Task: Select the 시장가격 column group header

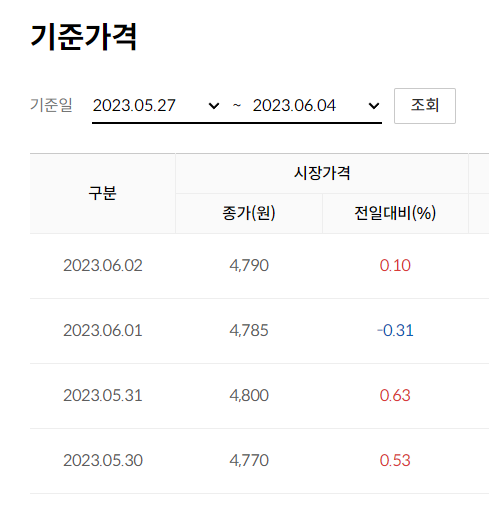Action: pyautogui.click(x=322, y=173)
